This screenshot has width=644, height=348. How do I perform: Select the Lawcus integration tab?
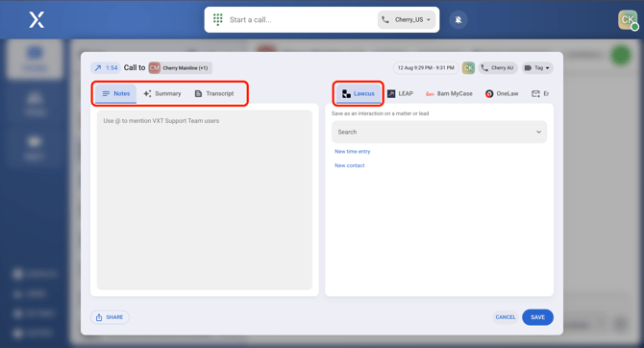coord(359,93)
